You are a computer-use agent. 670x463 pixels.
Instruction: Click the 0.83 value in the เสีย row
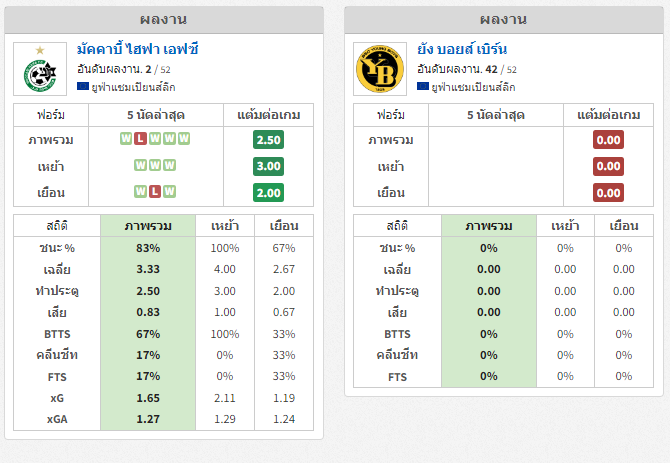coord(148,313)
